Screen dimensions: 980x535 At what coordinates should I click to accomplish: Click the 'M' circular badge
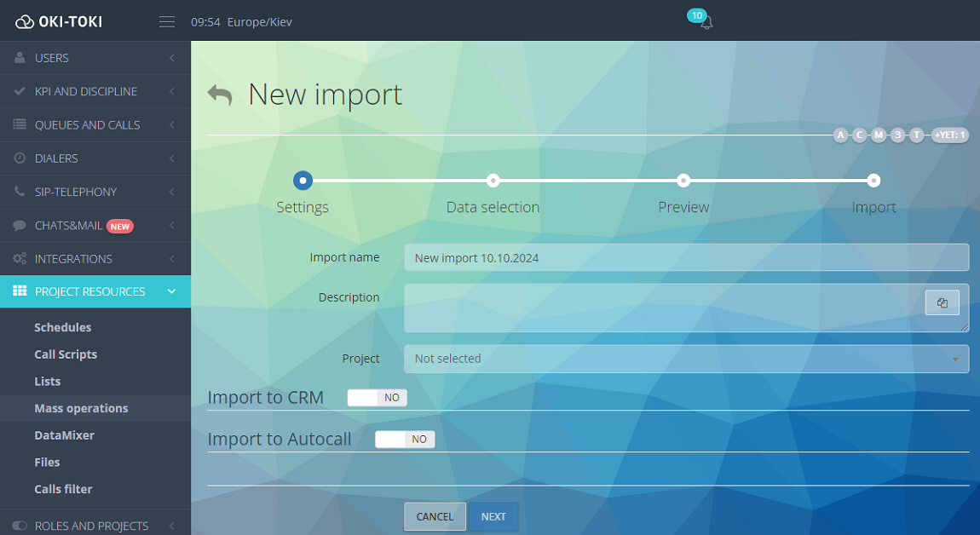(879, 135)
